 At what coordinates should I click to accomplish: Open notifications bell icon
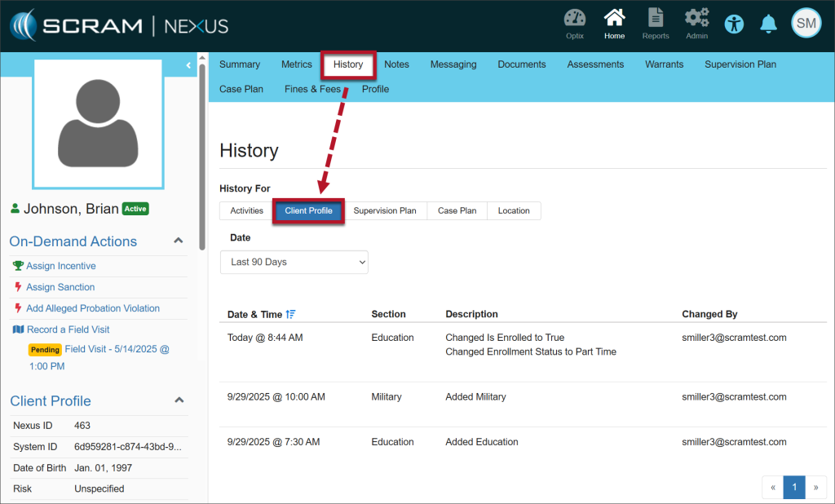coord(768,24)
